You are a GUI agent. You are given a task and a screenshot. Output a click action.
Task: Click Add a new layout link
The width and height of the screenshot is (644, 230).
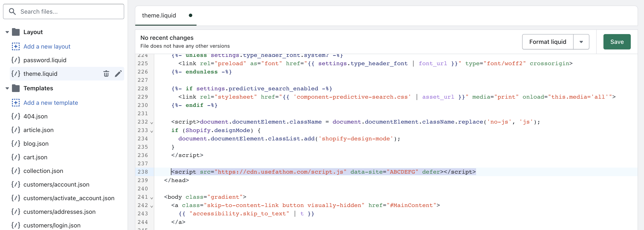coord(47,46)
